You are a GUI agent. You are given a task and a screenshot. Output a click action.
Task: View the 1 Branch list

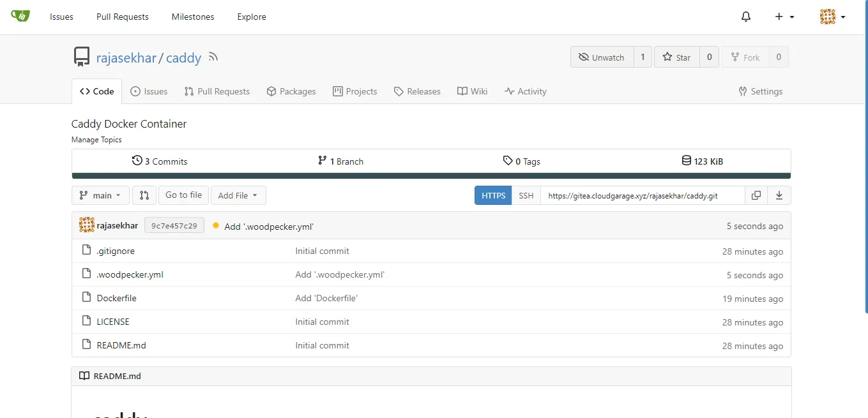(340, 161)
